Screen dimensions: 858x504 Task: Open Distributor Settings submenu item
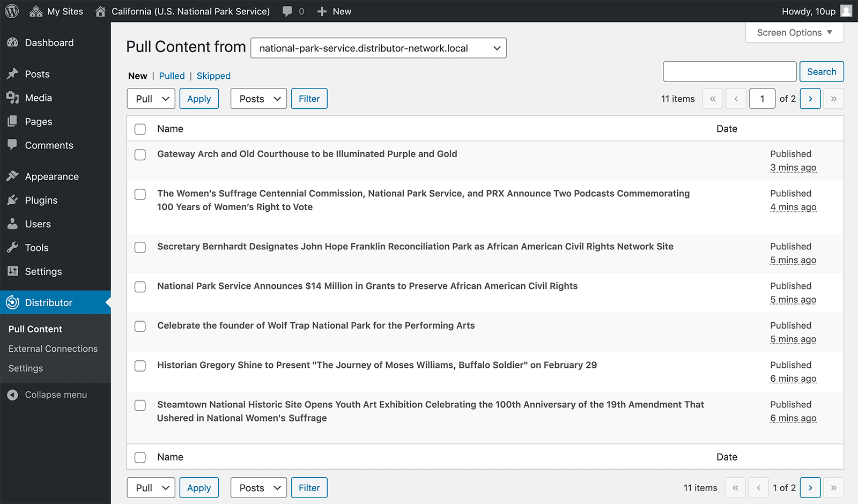click(26, 368)
